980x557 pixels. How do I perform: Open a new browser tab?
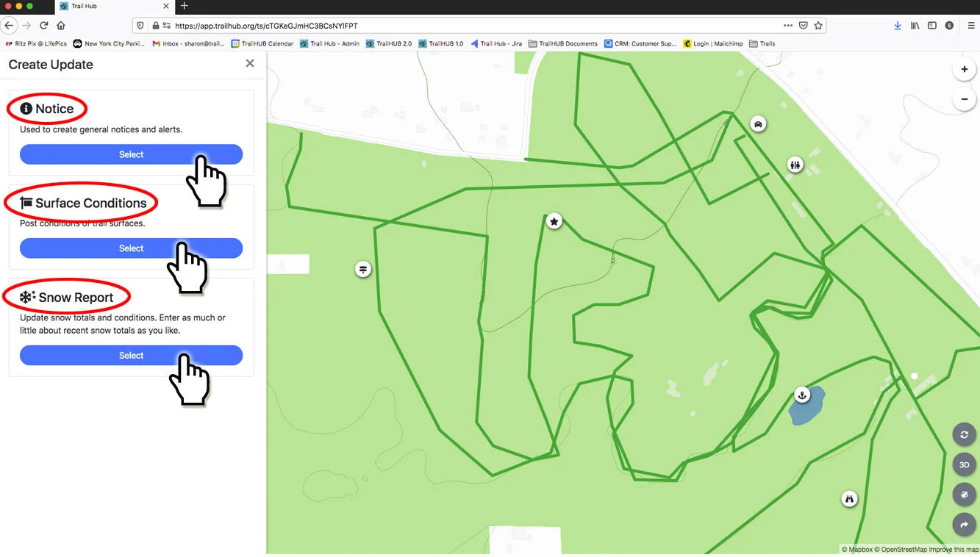[x=185, y=6]
